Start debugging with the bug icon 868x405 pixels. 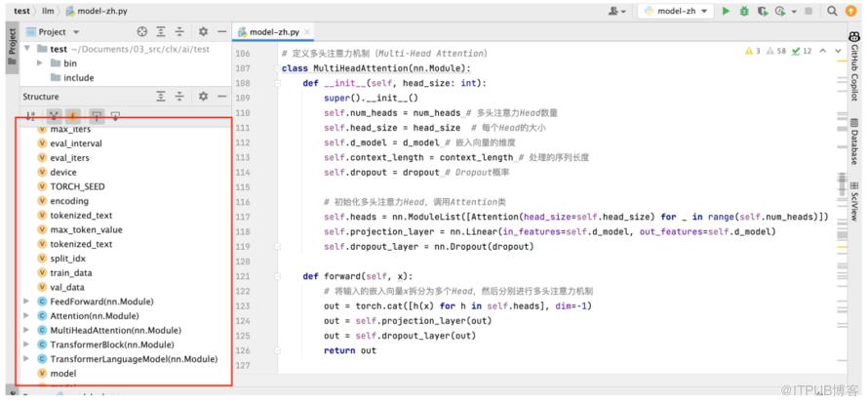[745, 12]
